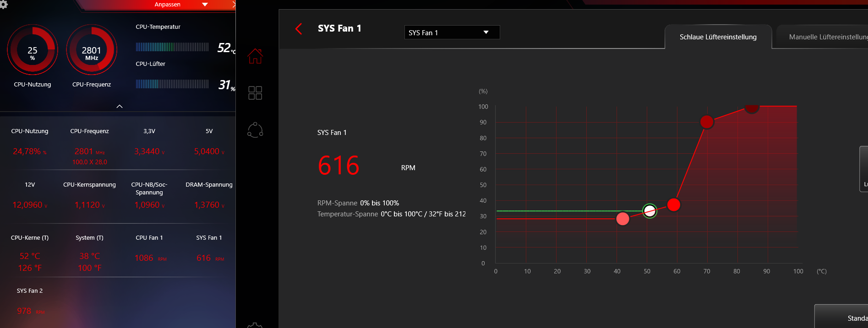Click the 1086 RPM CPU Fan 1 value
Screen dimensions: 868x328
coord(150,258)
